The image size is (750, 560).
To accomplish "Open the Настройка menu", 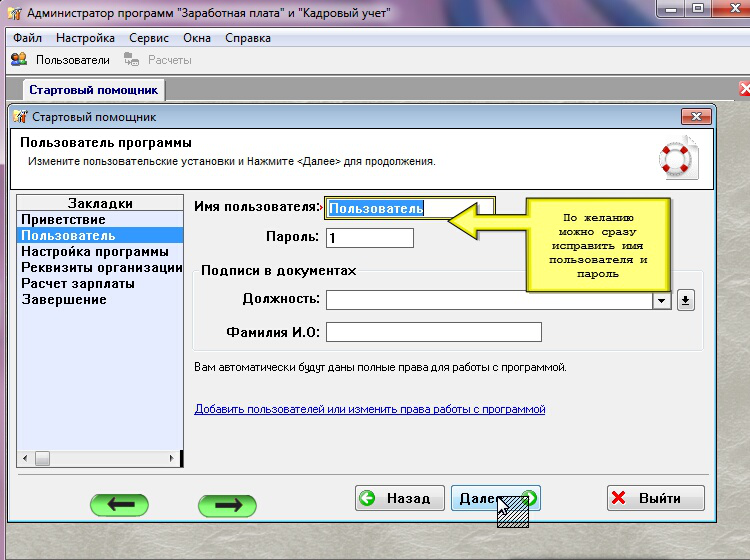I will pos(85,38).
